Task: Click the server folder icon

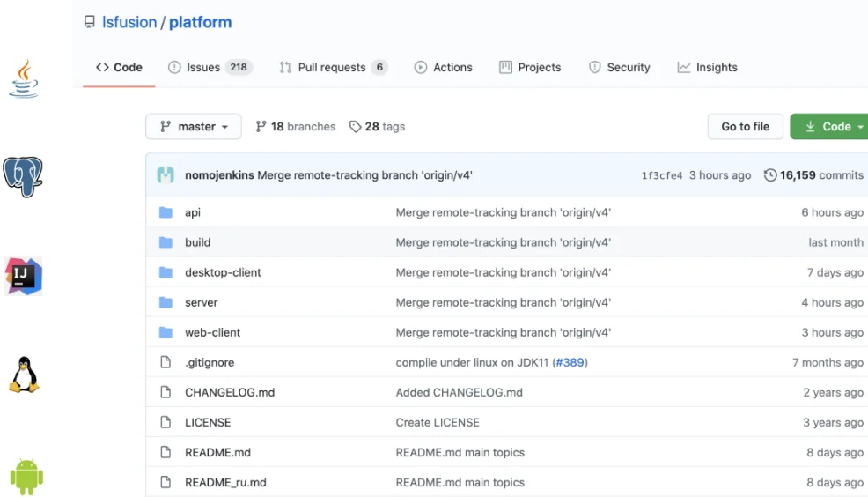Action: 166,302
